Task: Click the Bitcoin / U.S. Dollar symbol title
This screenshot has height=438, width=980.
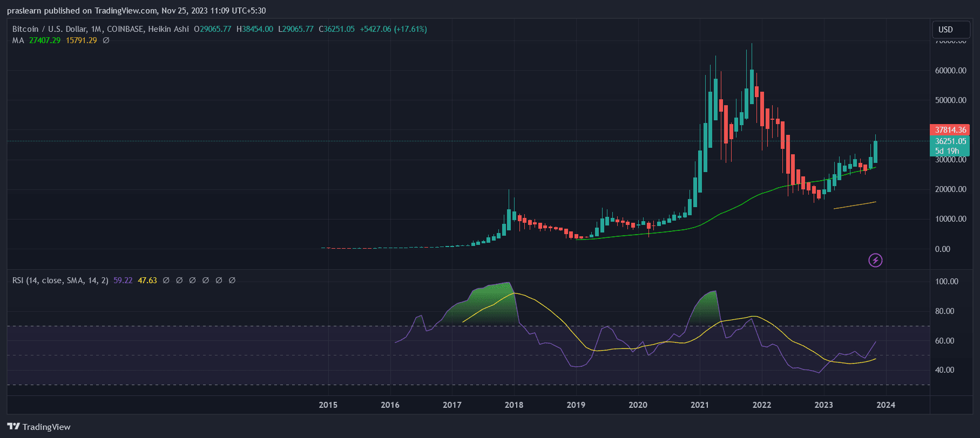Action: click(49, 29)
